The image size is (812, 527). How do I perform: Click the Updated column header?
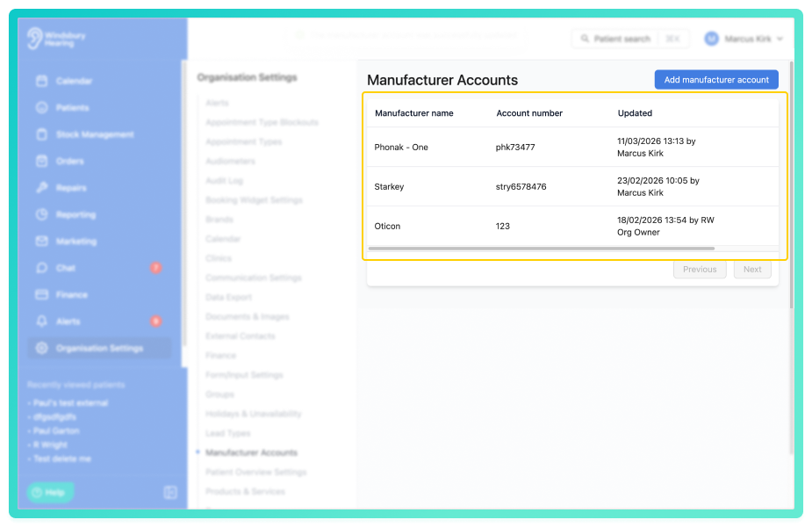pyautogui.click(x=635, y=113)
